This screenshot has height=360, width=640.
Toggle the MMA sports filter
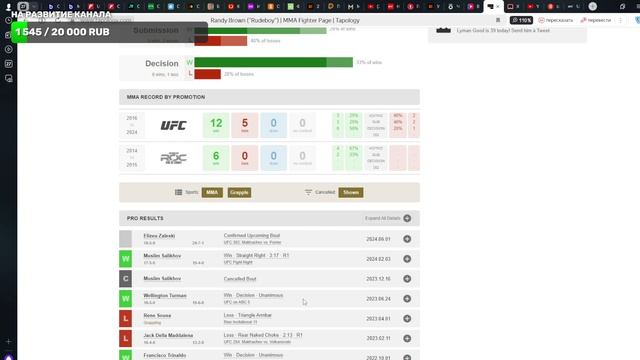(212, 192)
